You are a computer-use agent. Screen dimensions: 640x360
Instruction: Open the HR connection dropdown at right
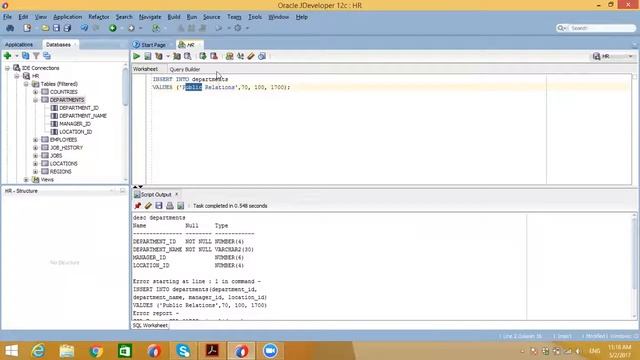tap(631, 56)
